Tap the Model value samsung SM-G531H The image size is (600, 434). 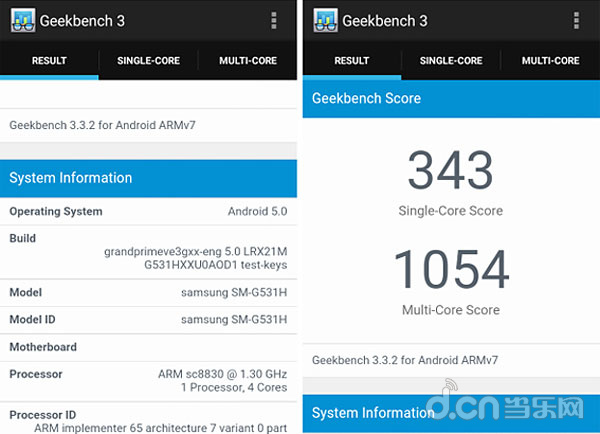point(234,292)
